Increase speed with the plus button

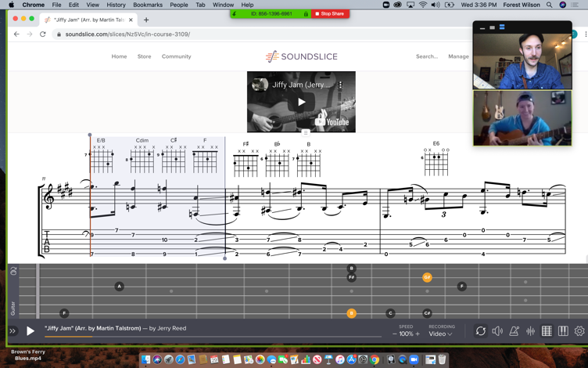pos(418,334)
